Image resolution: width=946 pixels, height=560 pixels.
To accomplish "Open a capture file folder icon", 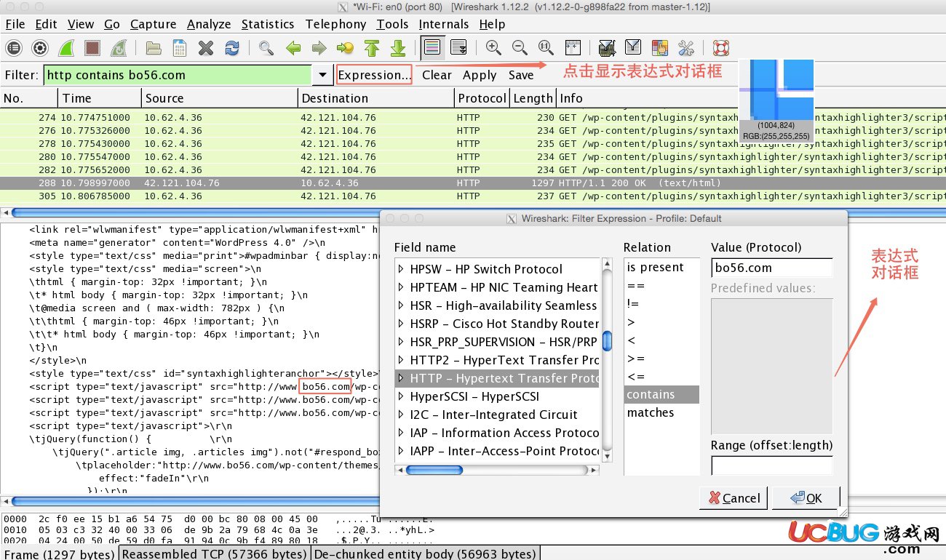I will tap(154, 48).
